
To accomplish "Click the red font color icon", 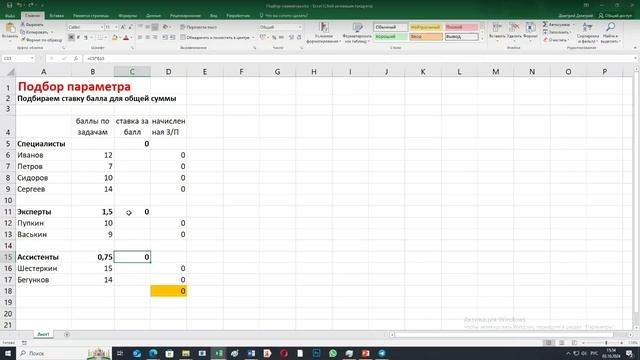I will coord(126,38).
